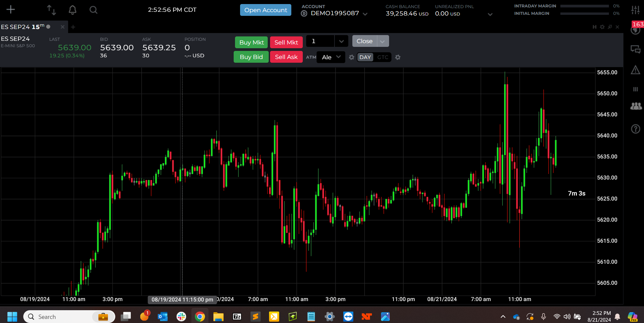Click the 08/21/2024 time axis label
Viewport: 644px width, 323px height.
point(442,299)
